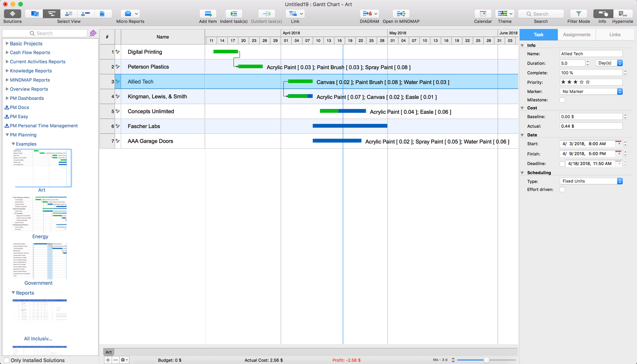This screenshot has width=637, height=364.
Task: Open the Government example thumbnail
Action: click(40, 261)
